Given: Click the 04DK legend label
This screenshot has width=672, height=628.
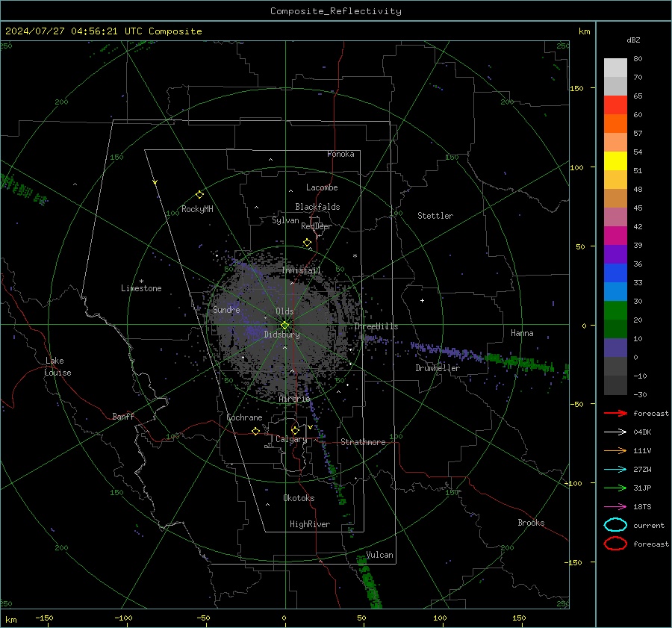Looking at the screenshot, I should click(x=642, y=432).
